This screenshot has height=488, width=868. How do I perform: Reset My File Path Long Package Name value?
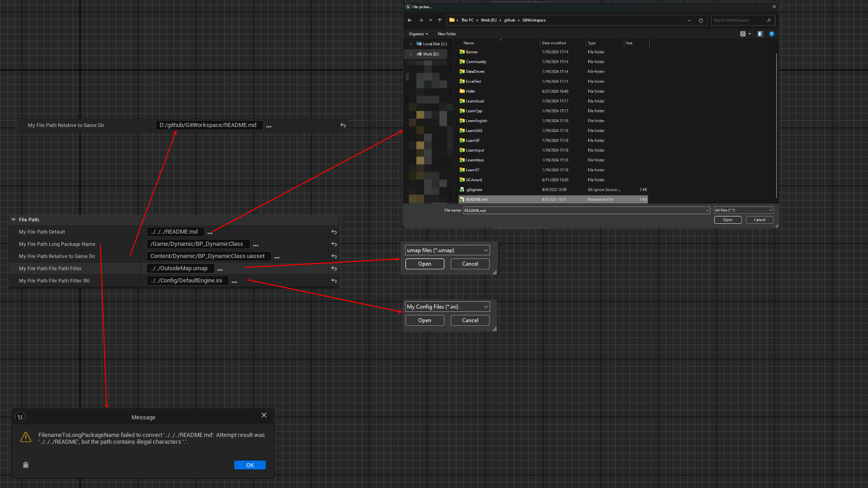pos(334,244)
